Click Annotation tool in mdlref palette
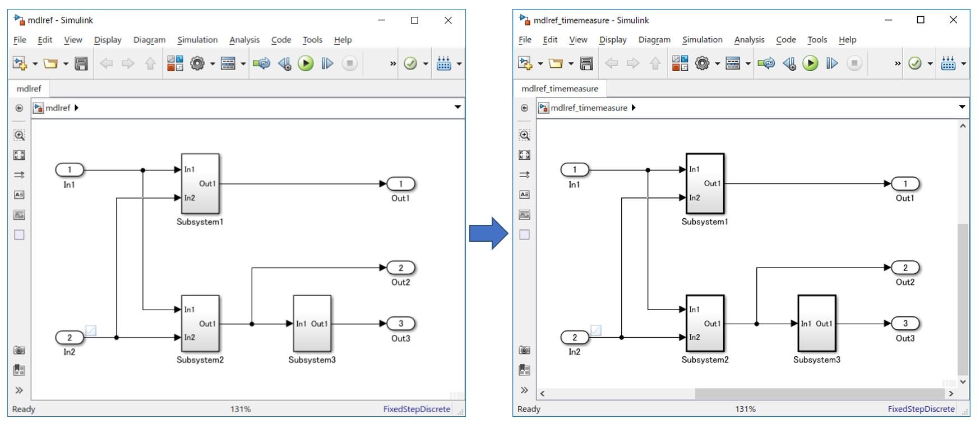The width and height of the screenshot is (980, 428). click(x=19, y=195)
